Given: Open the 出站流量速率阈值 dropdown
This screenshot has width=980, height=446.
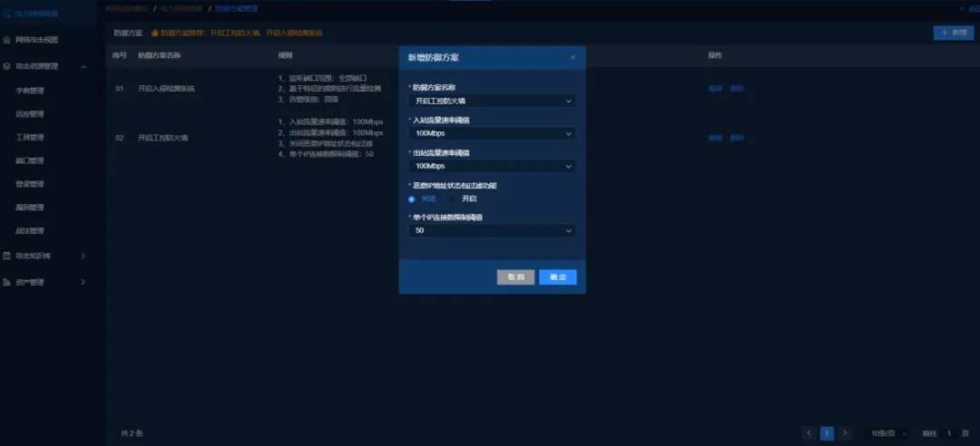Looking at the screenshot, I should point(492,166).
